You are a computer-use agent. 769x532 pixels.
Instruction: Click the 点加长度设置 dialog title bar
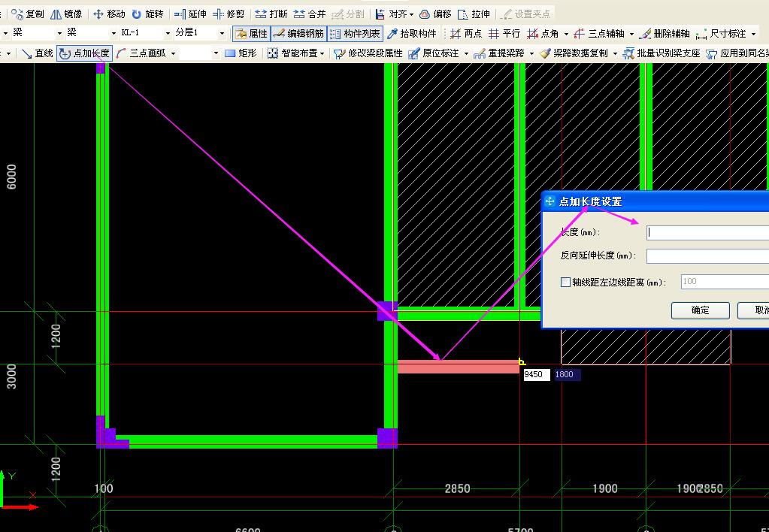tap(656, 201)
